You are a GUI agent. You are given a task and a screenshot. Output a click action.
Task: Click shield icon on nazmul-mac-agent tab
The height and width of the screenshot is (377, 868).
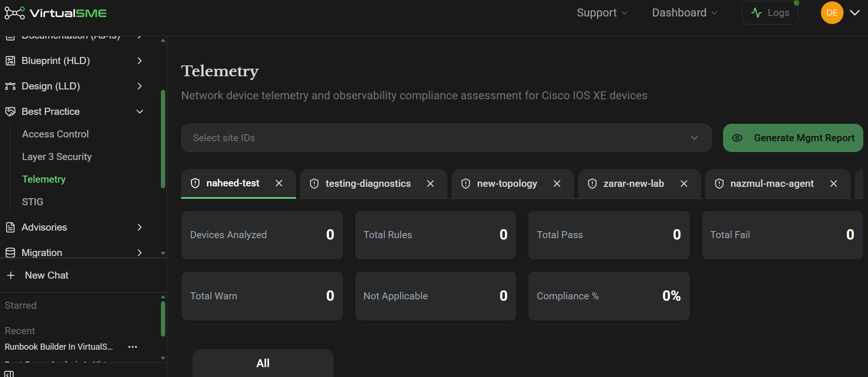(x=719, y=184)
